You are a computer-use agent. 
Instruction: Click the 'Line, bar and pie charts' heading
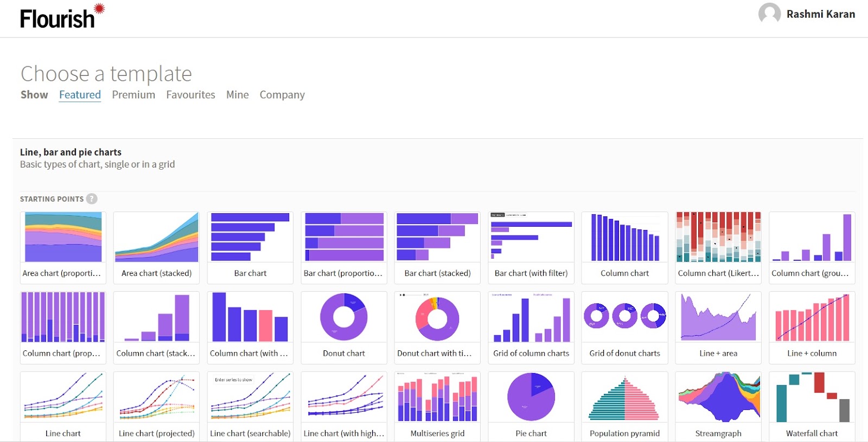71,152
